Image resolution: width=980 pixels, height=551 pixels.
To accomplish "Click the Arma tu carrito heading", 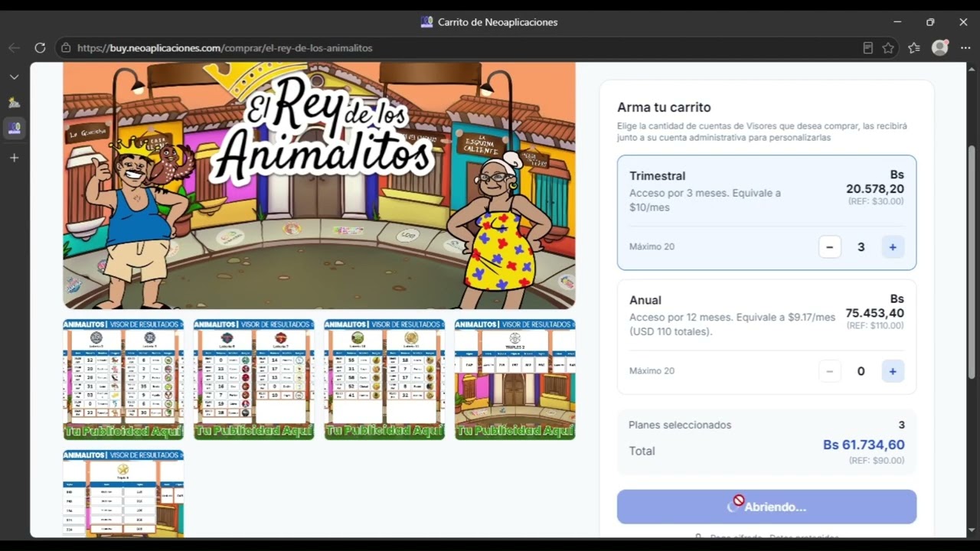I will [664, 108].
